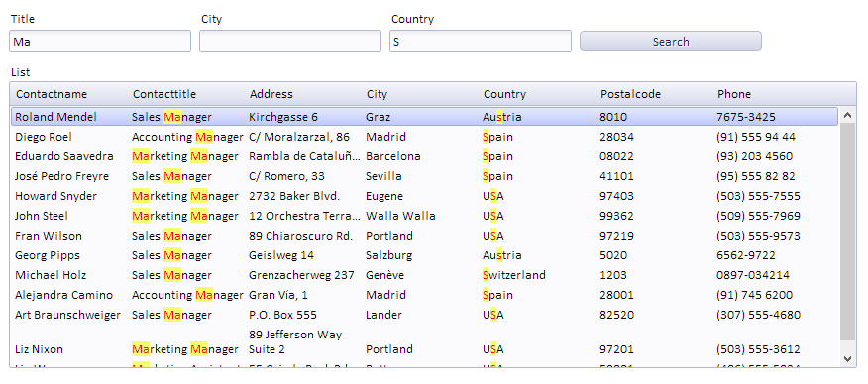The image size is (868, 384).
Task: Click postal code 28034
Action: click(x=616, y=137)
